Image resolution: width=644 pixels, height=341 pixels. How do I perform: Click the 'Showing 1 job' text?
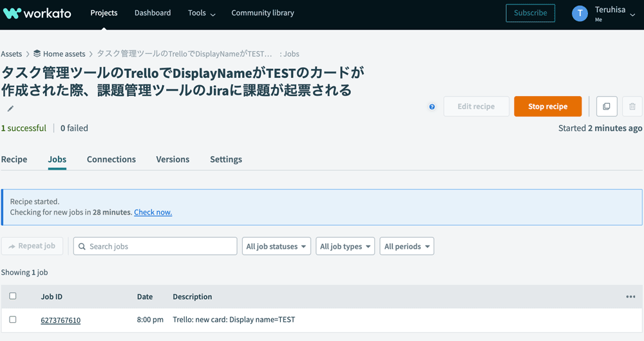coord(24,272)
